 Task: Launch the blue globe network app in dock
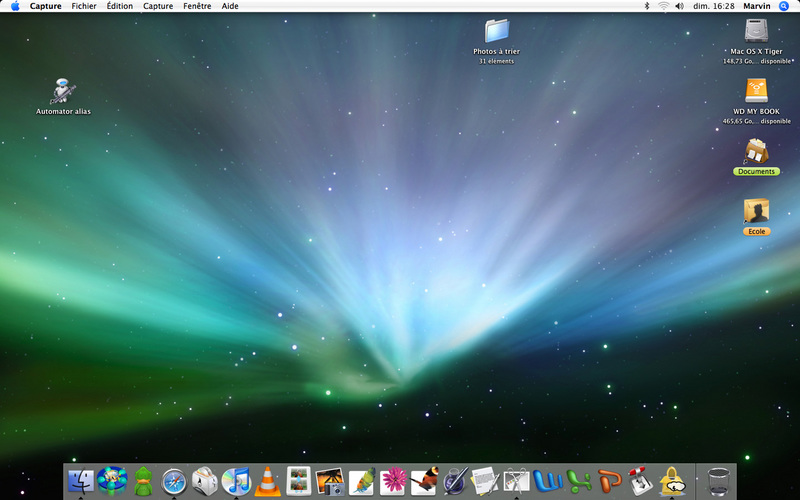(x=112, y=481)
